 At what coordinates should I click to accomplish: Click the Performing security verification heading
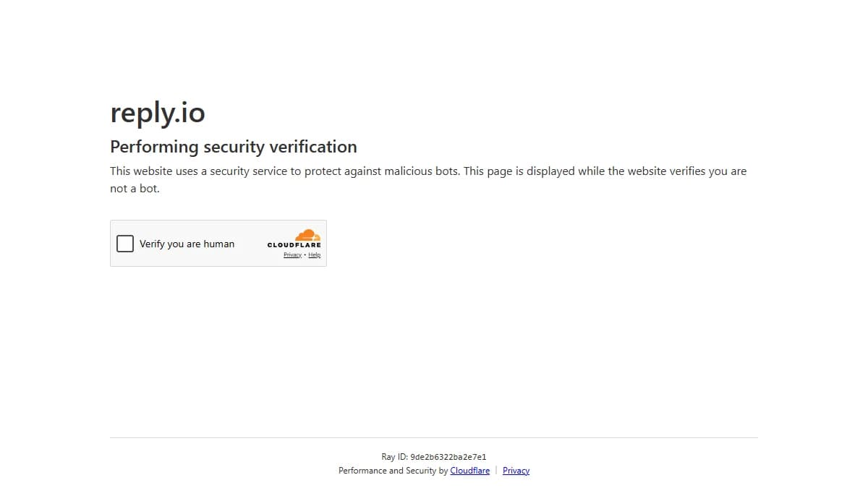pos(234,147)
